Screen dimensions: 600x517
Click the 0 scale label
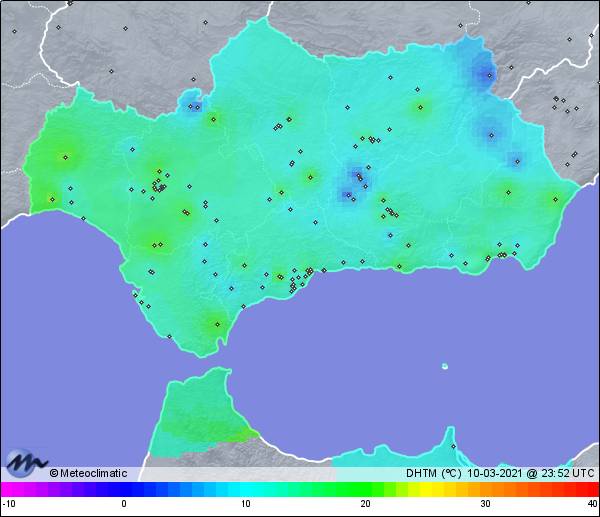pos(124,504)
